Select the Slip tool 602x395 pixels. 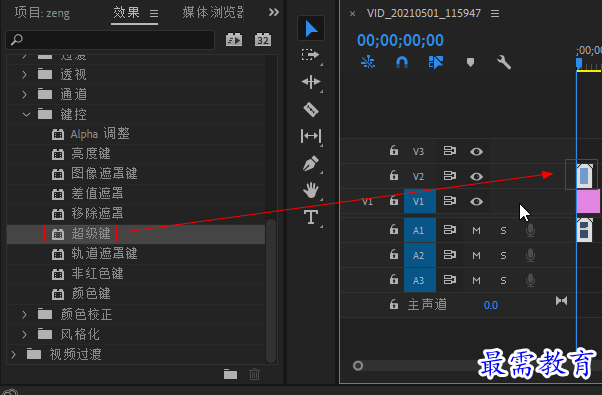point(311,136)
